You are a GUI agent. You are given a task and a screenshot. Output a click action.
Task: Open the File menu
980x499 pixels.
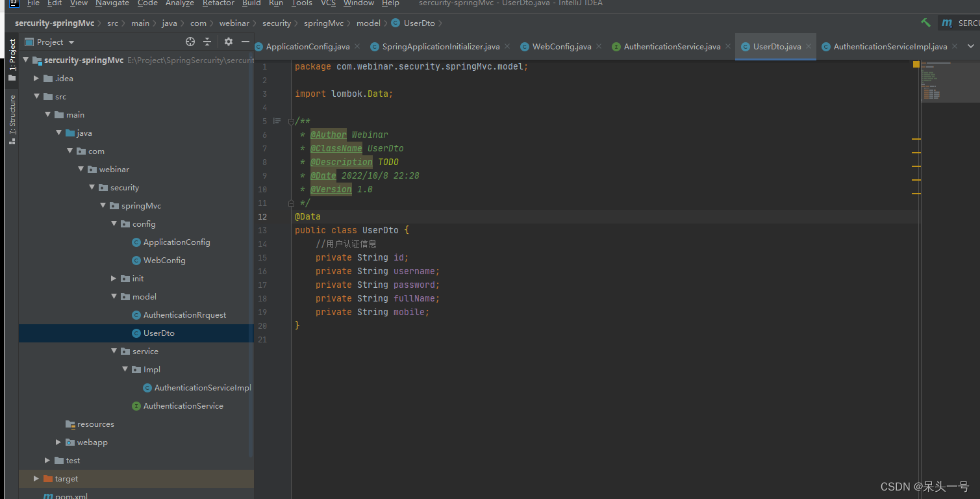[33, 3]
